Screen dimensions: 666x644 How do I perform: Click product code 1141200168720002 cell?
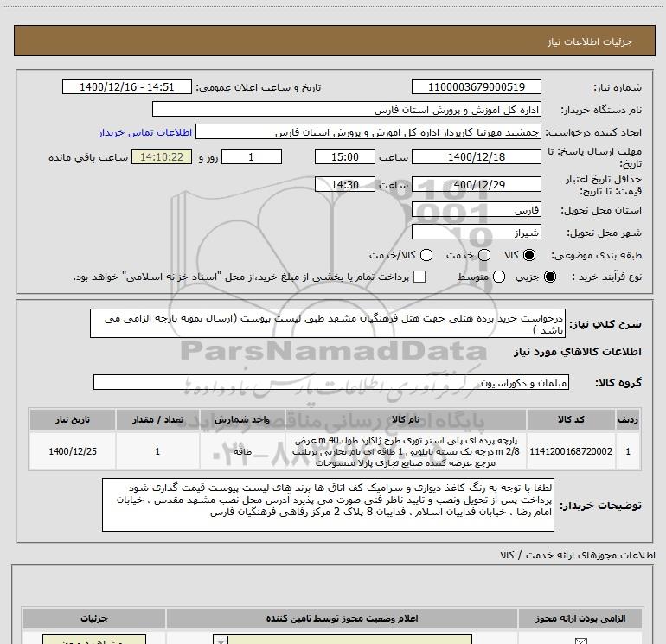[571, 451]
